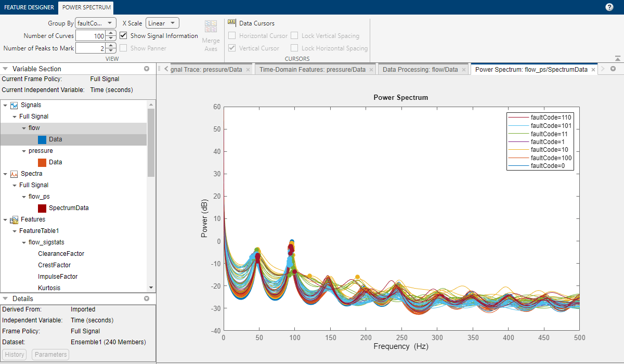Click the Features table icon in tree

coord(14,219)
